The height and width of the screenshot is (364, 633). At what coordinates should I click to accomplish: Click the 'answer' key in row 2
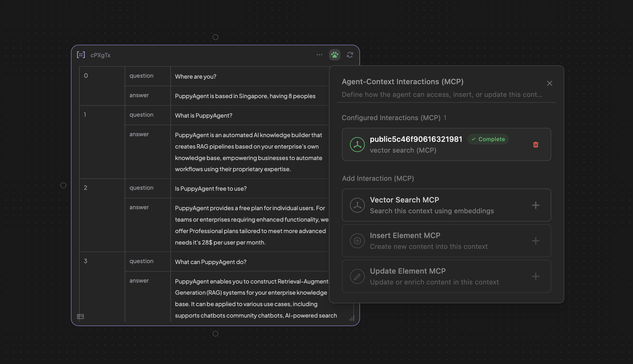(139, 207)
